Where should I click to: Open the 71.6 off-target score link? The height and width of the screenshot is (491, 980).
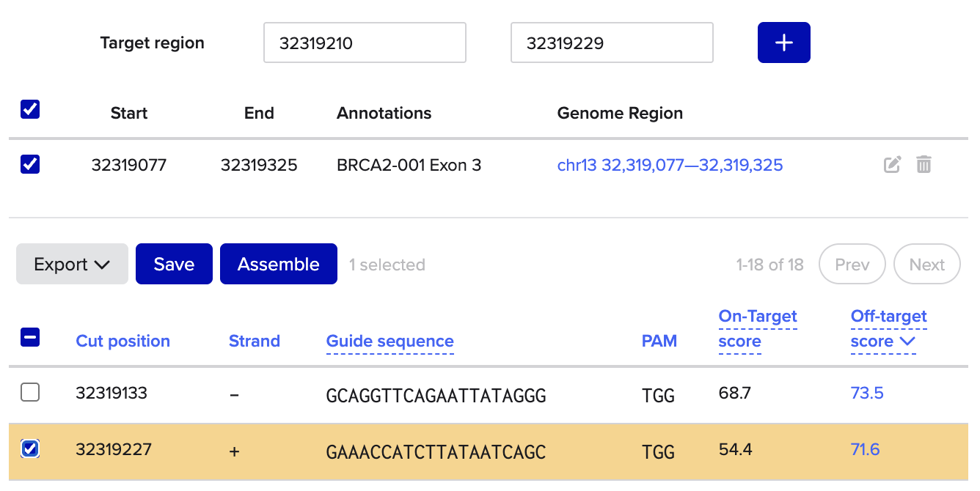coord(865,448)
